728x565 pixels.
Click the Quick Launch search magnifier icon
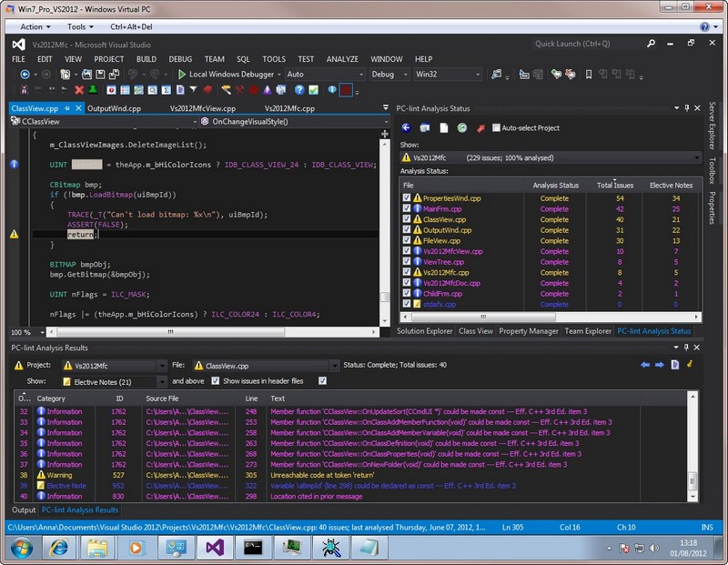coord(651,44)
